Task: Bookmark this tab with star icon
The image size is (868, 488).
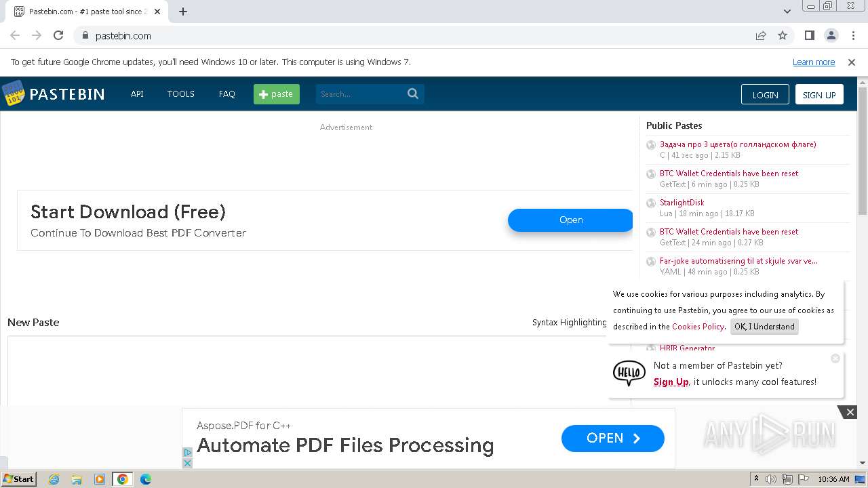Action: (x=783, y=35)
